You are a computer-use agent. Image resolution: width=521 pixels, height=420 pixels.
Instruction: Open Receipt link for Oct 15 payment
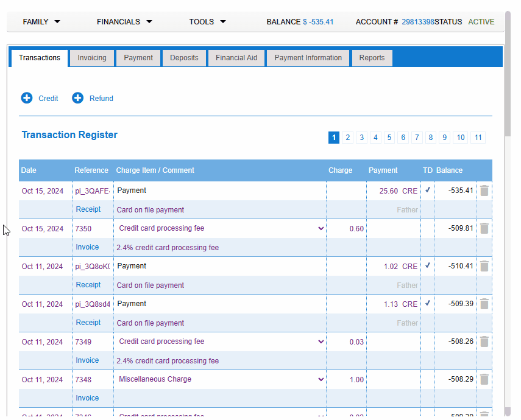point(88,209)
